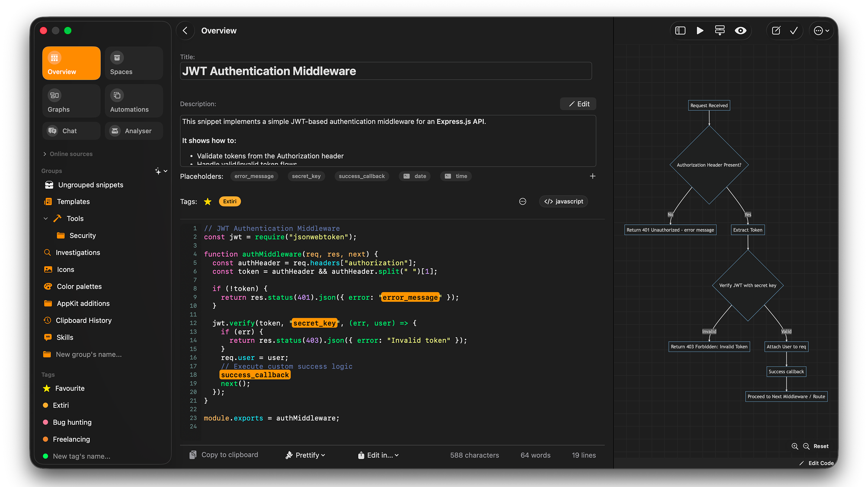Zoom in on the flowchart
The width and height of the screenshot is (868, 487).
795,446
